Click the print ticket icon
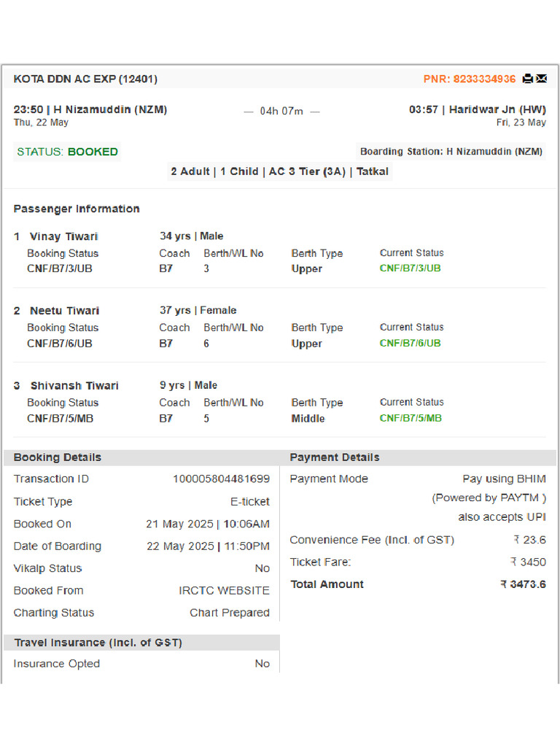Viewport: 560px width, 747px height. tap(527, 79)
